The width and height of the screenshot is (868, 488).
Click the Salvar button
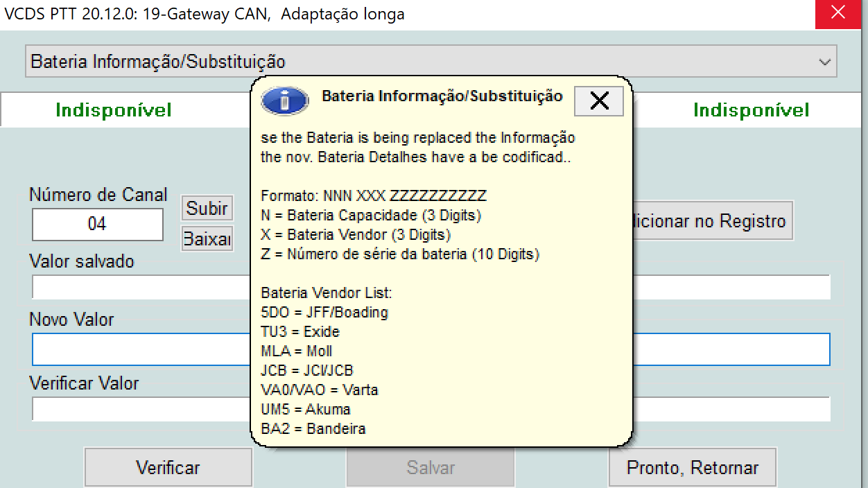click(x=430, y=468)
